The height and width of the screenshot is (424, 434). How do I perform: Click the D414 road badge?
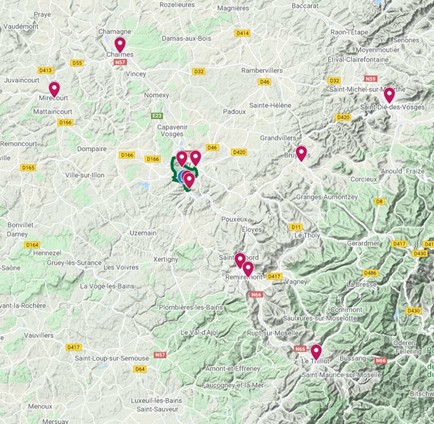(242, 33)
